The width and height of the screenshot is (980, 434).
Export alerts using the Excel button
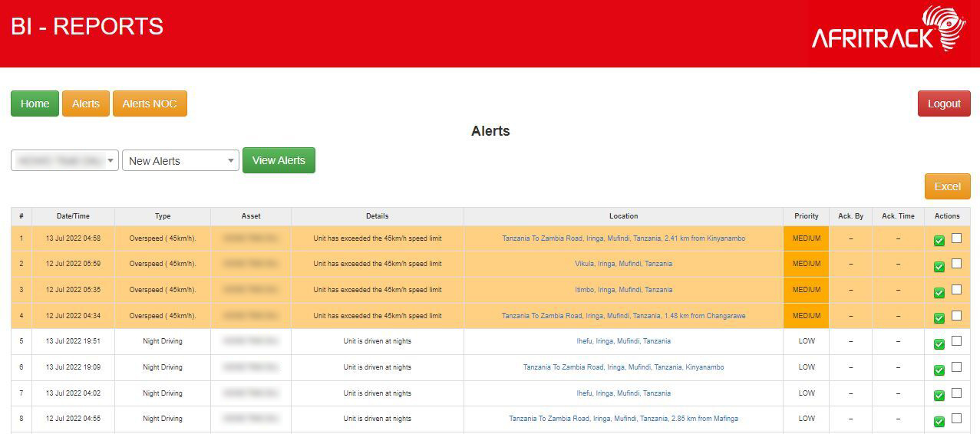(947, 186)
